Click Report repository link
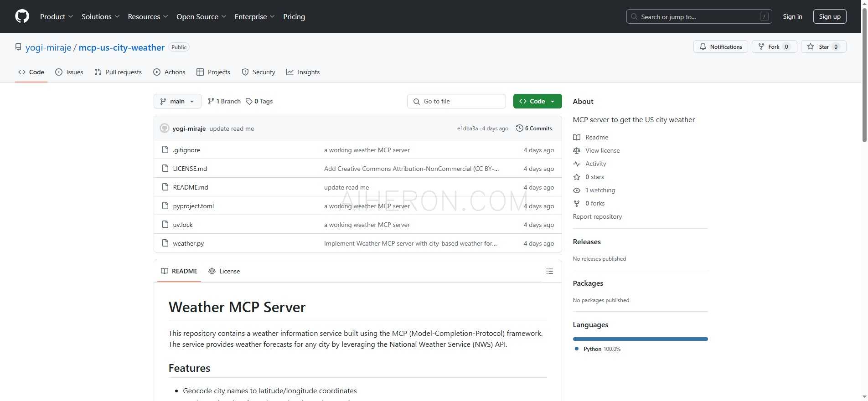This screenshot has width=868, height=401. pos(597,216)
